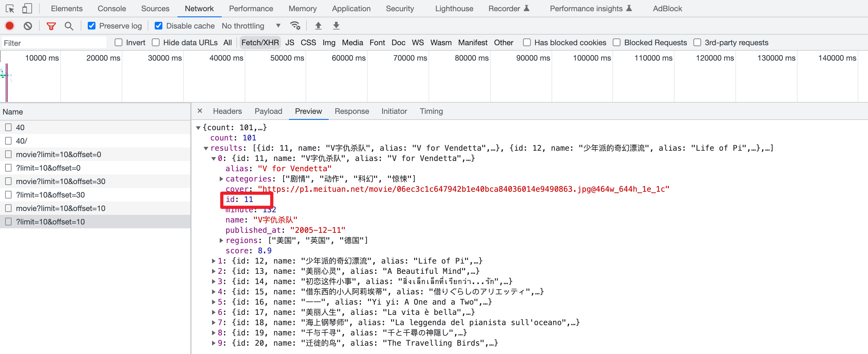This screenshot has height=354, width=868.
Task: Close the request details pane
Action: pyautogui.click(x=200, y=111)
